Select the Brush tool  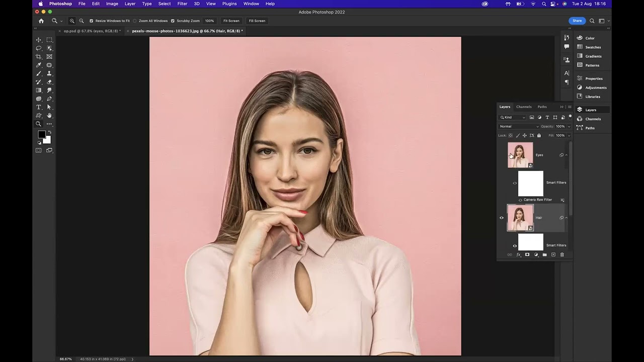39,73
